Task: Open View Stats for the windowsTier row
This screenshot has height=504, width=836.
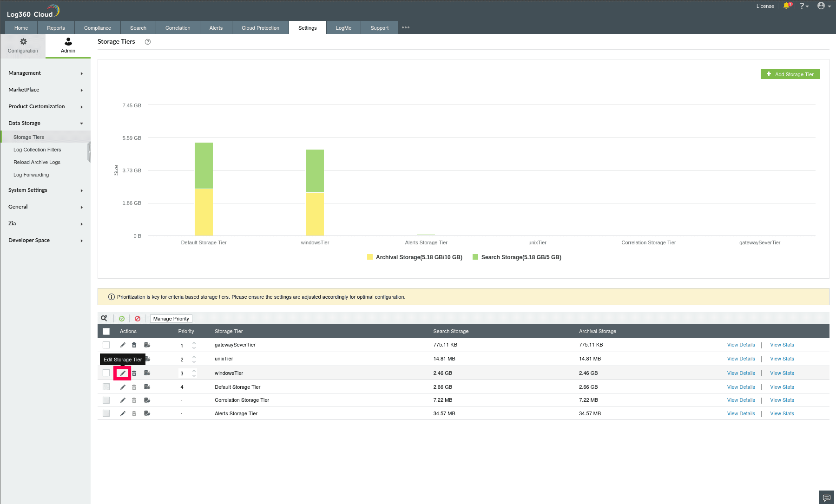Action: [781, 373]
